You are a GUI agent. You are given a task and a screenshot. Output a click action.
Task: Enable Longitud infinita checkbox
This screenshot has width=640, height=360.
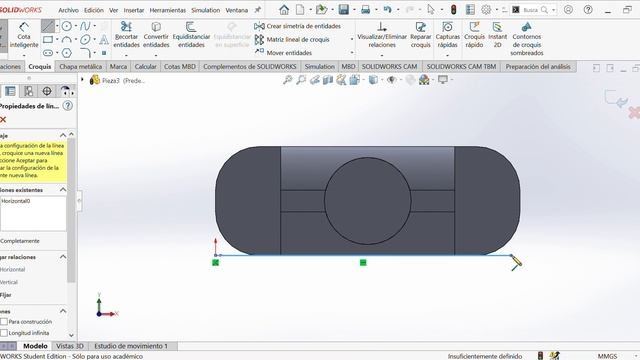pos(4,333)
